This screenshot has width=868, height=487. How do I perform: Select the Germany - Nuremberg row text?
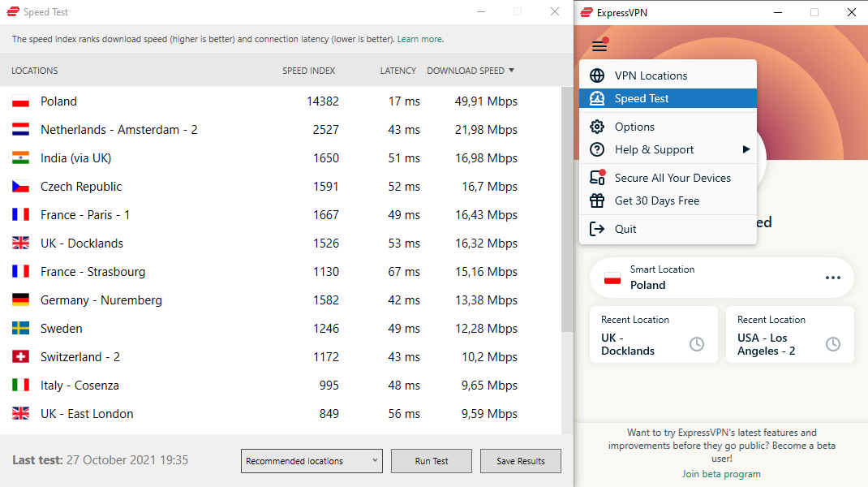101,300
